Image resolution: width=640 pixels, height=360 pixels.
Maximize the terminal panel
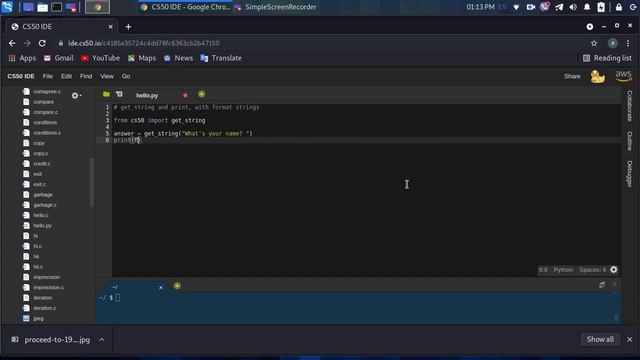point(602,285)
